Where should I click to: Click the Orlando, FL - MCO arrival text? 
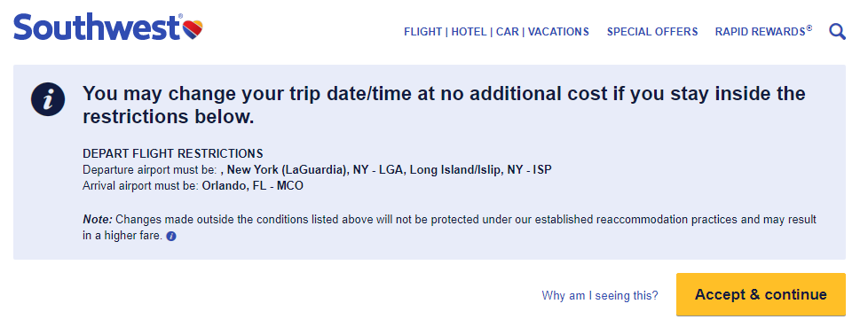pyautogui.click(x=252, y=186)
